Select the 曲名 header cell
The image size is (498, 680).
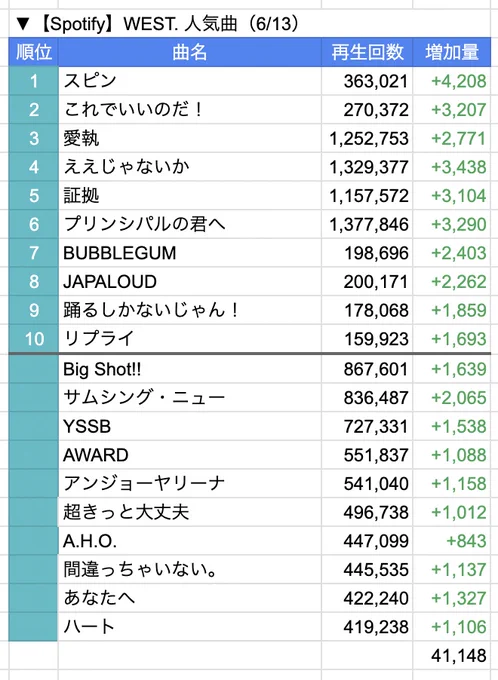pos(190,52)
